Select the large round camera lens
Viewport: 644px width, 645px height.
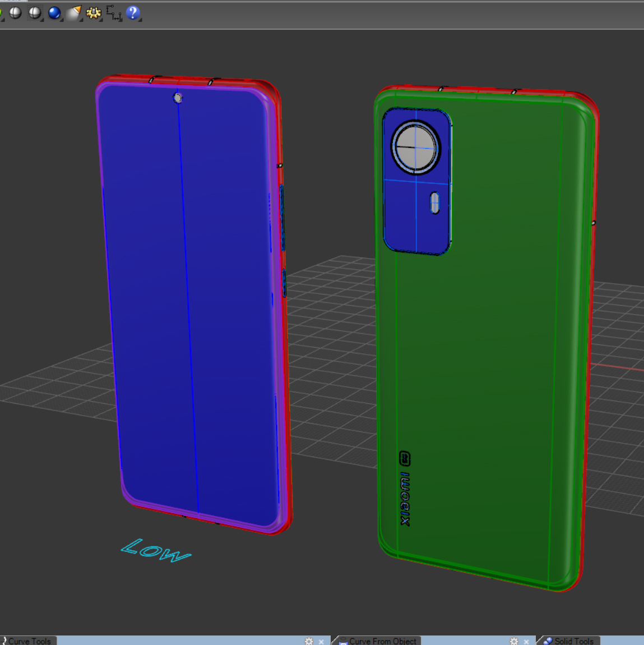415,148
